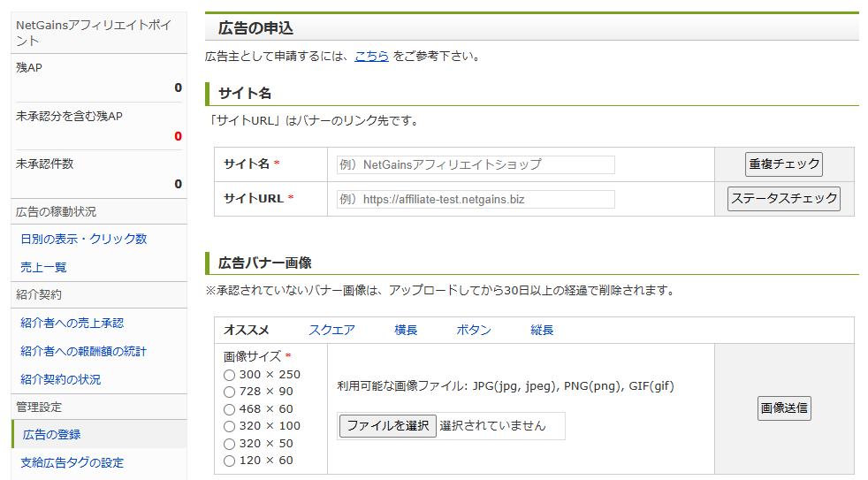Viewport: 868px width, 480px height.
Task: Select the 728 × 90 image size
Action: pyautogui.click(x=230, y=392)
